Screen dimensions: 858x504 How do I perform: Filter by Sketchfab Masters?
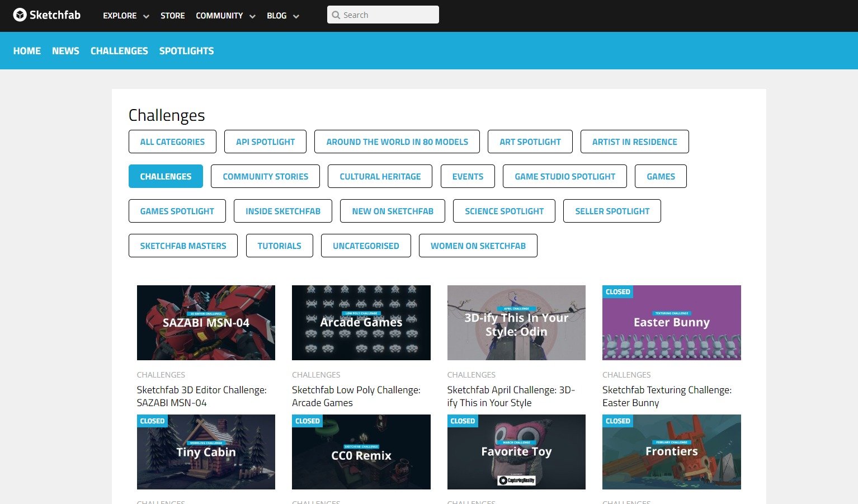(183, 246)
